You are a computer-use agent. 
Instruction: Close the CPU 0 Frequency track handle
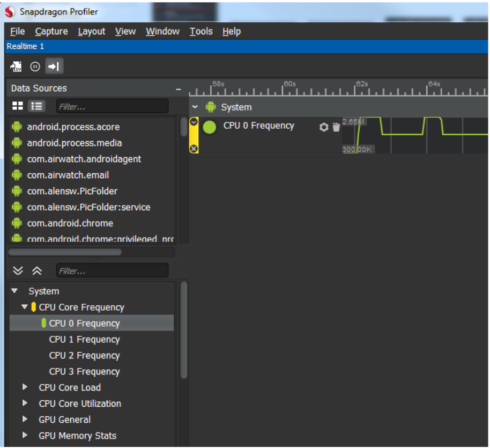(x=194, y=149)
